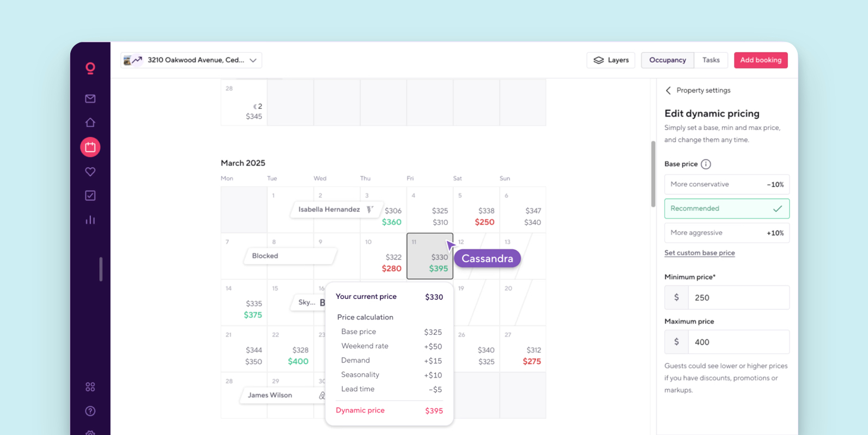
Task: Select March 14 cell priced $335
Action: pyautogui.click(x=244, y=303)
